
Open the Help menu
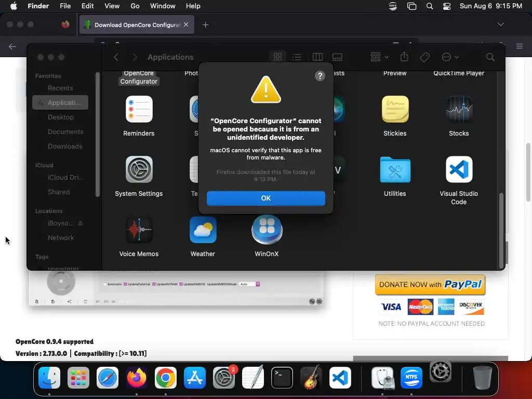(193, 6)
